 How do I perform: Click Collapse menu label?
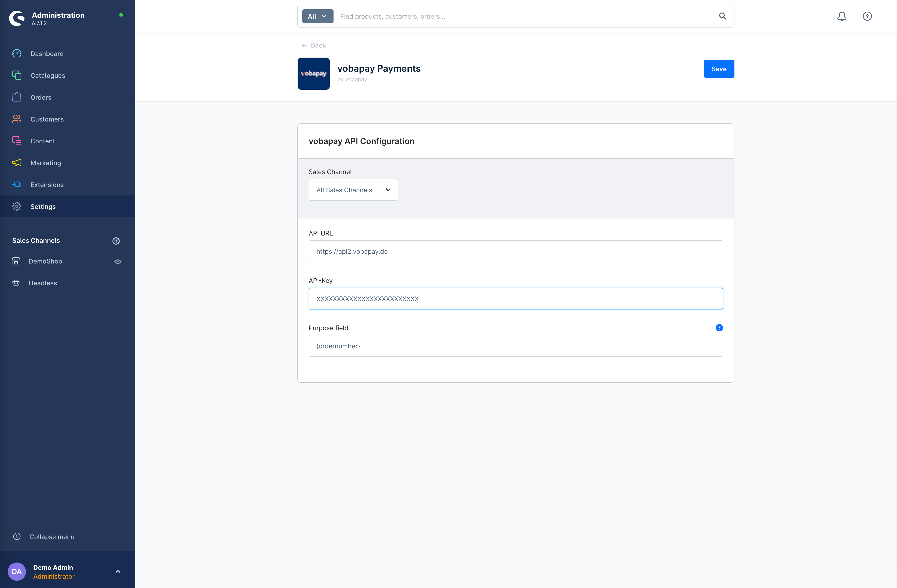(52, 537)
